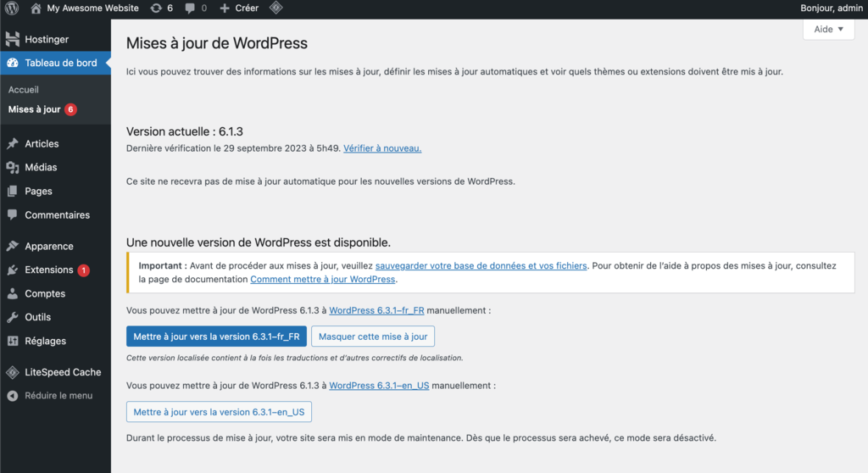
Task: Go to Accueil submenu item
Action: click(23, 89)
